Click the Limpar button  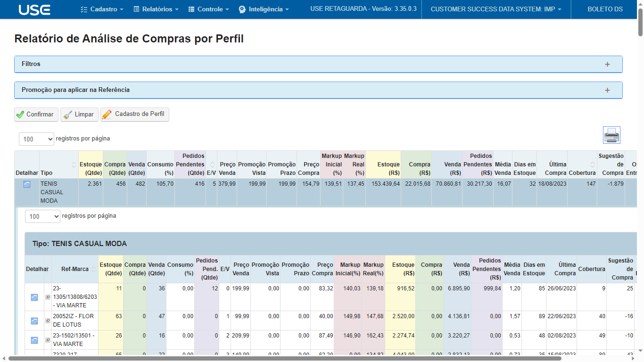click(79, 115)
